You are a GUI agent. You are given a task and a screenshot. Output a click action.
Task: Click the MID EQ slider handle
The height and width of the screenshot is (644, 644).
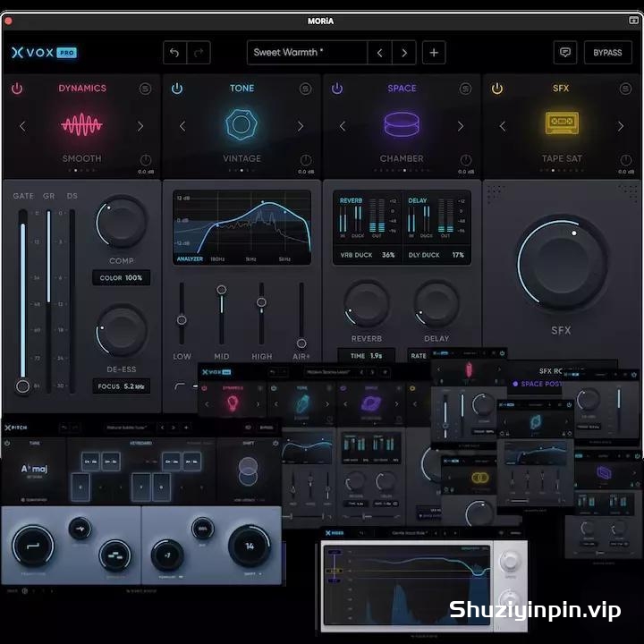point(222,290)
